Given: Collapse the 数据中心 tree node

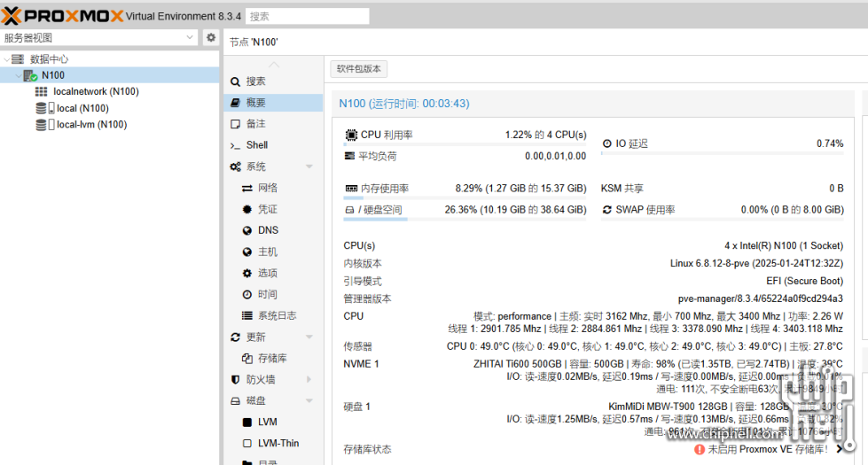Looking at the screenshot, I should click(x=6, y=59).
